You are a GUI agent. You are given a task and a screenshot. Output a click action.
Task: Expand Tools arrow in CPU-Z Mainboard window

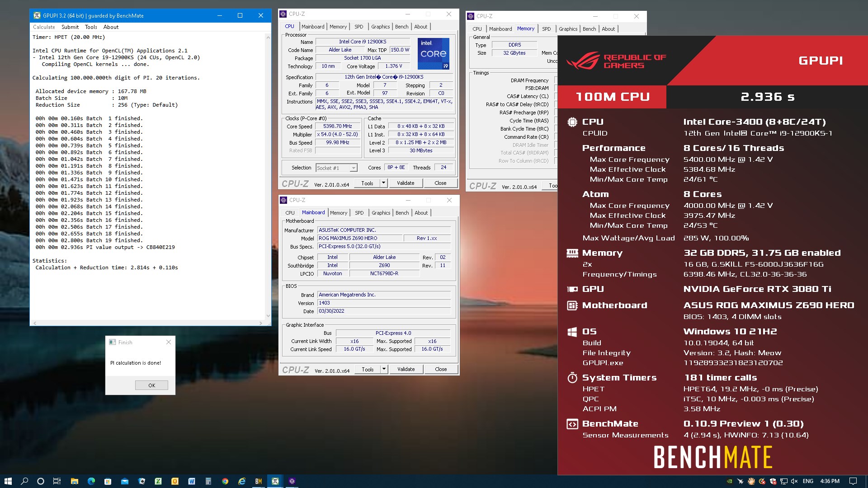coord(384,369)
